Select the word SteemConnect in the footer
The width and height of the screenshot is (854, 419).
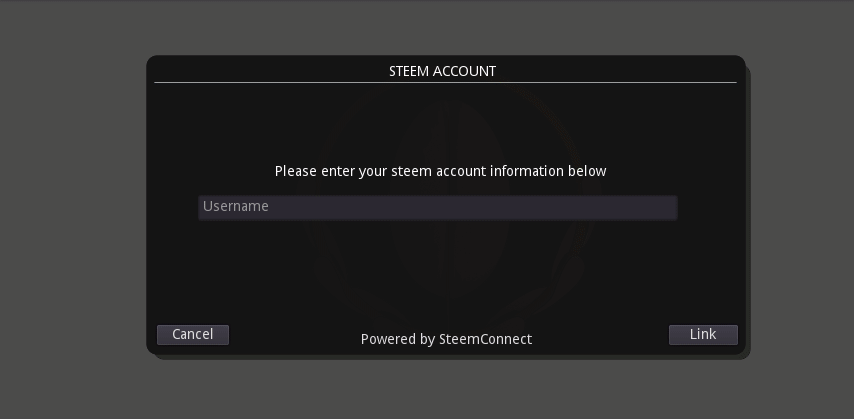click(485, 339)
